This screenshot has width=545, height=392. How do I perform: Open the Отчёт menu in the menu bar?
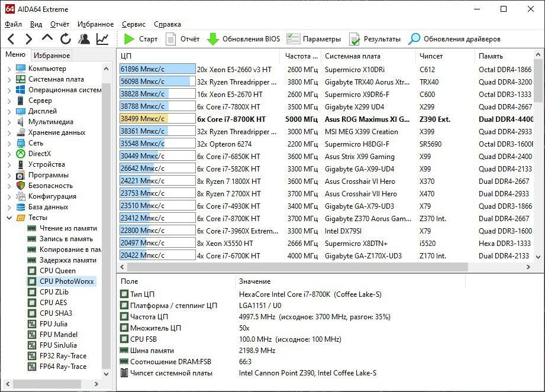click(60, 24)
